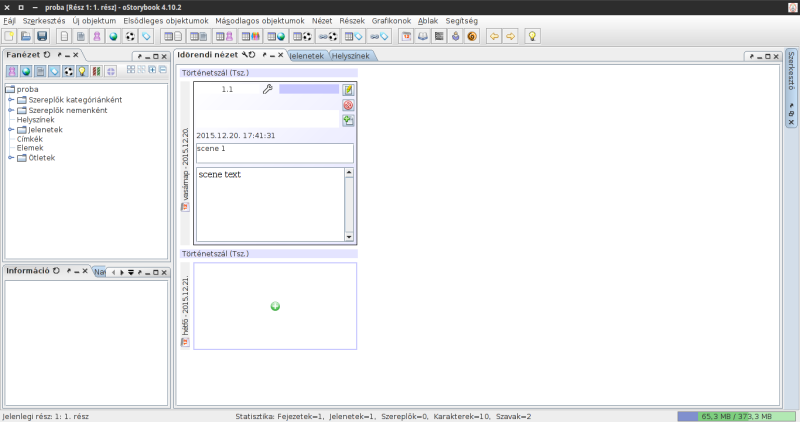Switch to the Helyszínek tab
This screenshot has width=800, height=422.
click(x=351, y=56)
